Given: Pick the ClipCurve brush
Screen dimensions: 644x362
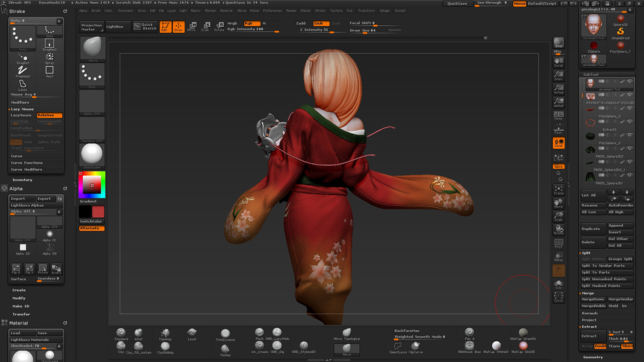Looking at the screenshot, I should pyautogui.click(x=416, y=347).
